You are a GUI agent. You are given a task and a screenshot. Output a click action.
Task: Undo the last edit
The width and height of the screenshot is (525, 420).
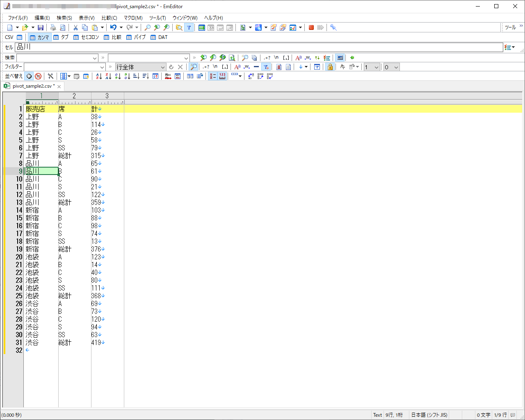pyautogui.click(x=113, y=27)
